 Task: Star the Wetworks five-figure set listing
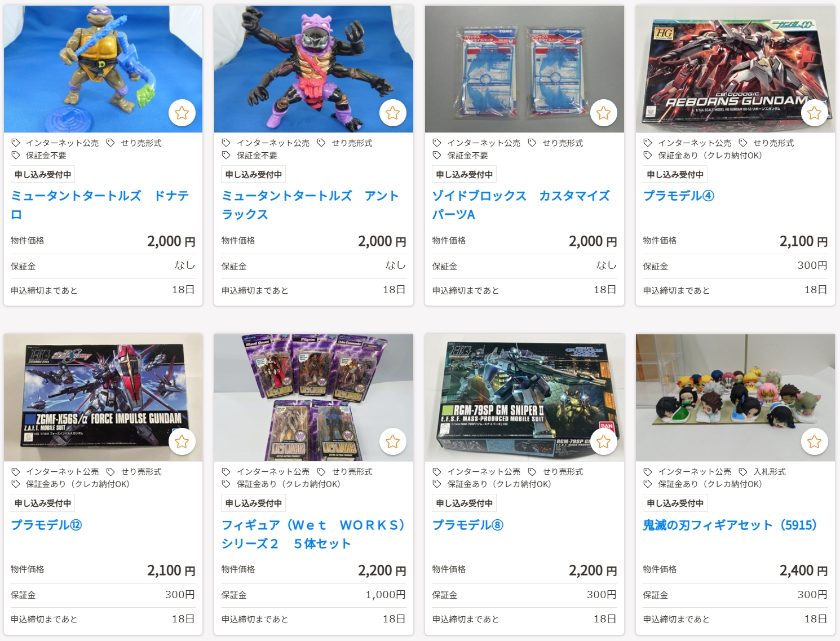(x=393, y=441)
